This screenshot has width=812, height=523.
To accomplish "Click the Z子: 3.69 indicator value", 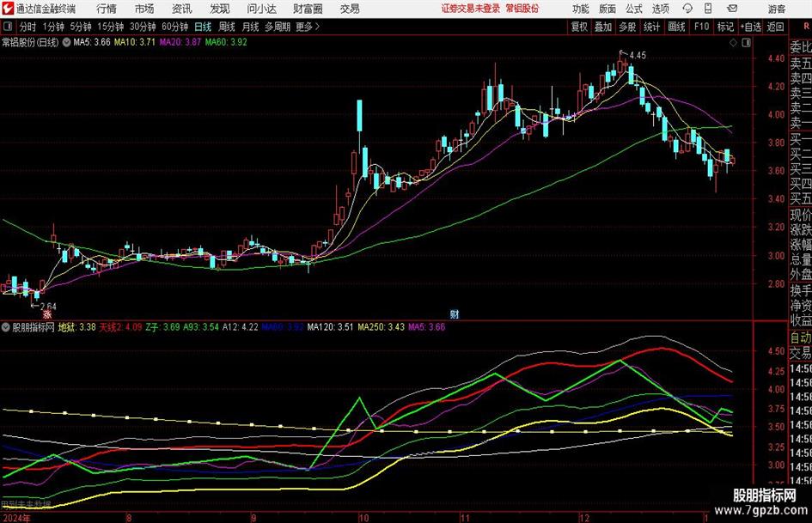I will click(162, 327).
